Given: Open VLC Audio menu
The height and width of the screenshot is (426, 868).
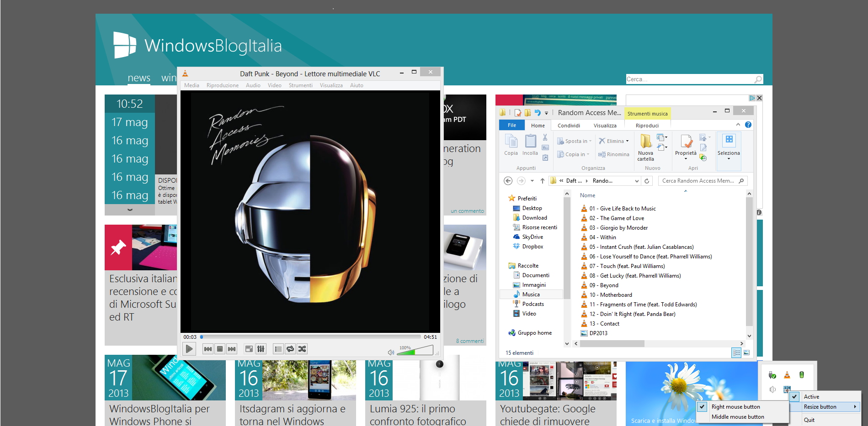Looking at the screenshot, I should click(x=253, y=85).
